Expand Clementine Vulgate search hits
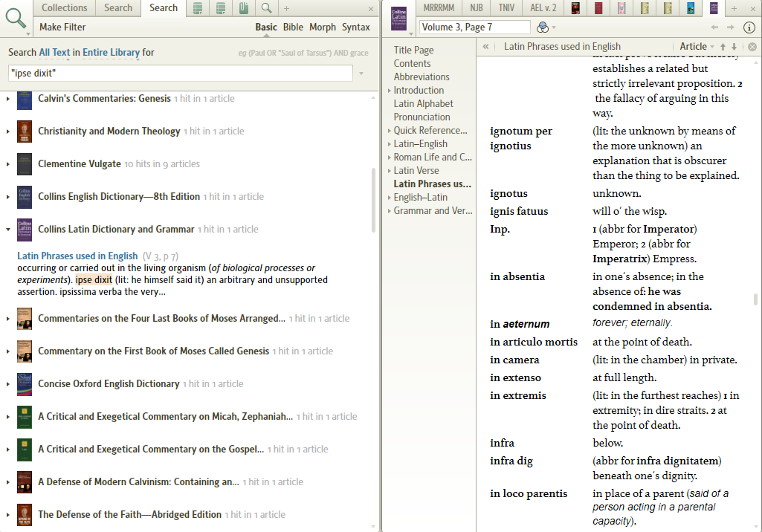 tap(7, 164)
